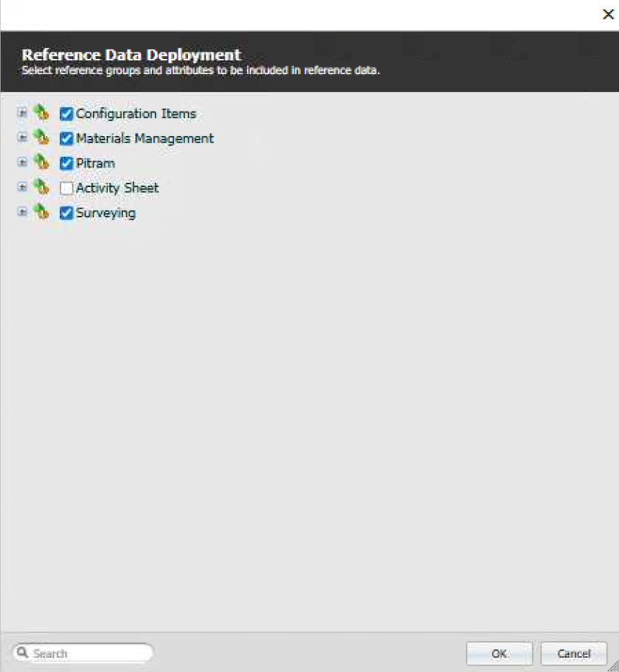The height and width of the screenshot is (672, 619).
Task: Click the magnifier icon in search box
Action: click(22, 653)
